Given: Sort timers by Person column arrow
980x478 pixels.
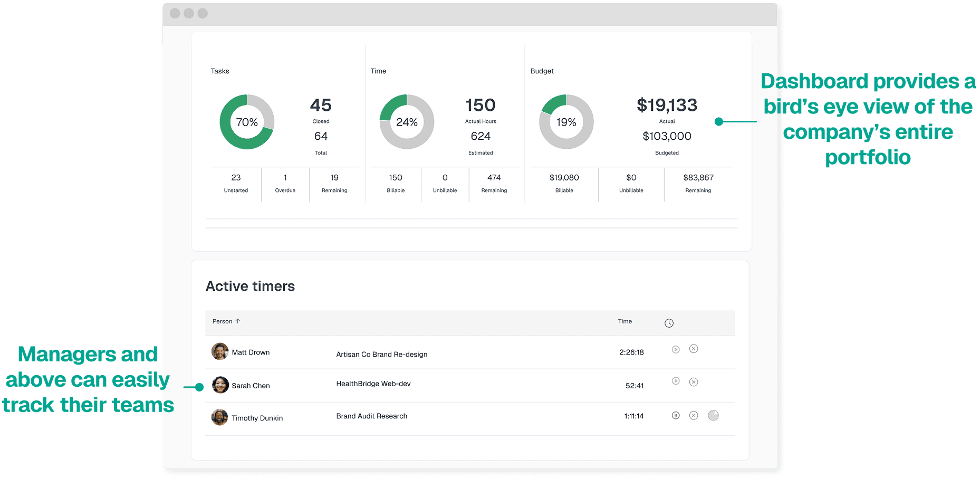Looking at the screenshot, I should (237, 321).
